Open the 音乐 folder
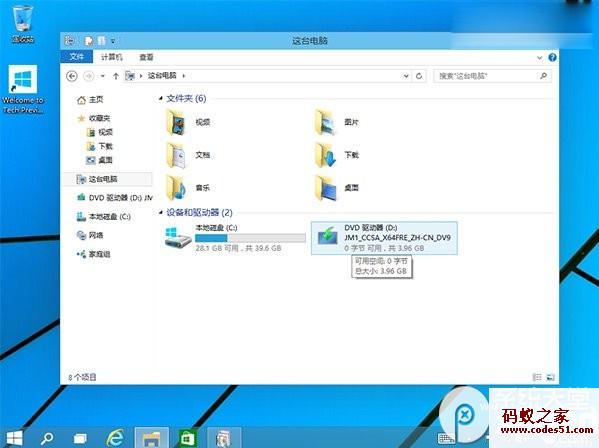Screen dimensions: 599x448 (188, 188)
